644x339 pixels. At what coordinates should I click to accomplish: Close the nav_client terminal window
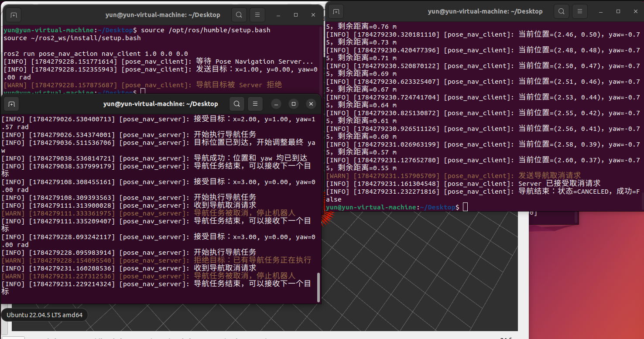[x=313, y=15]
